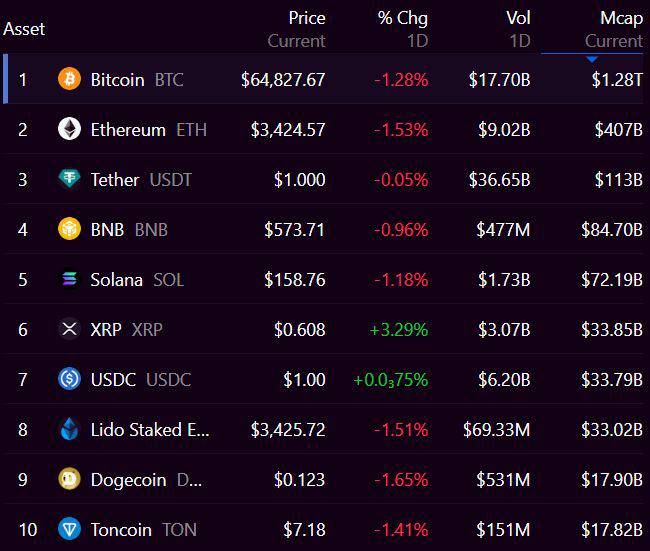
Task: Click the Solana striped logo icon
Action: [69, 279]
